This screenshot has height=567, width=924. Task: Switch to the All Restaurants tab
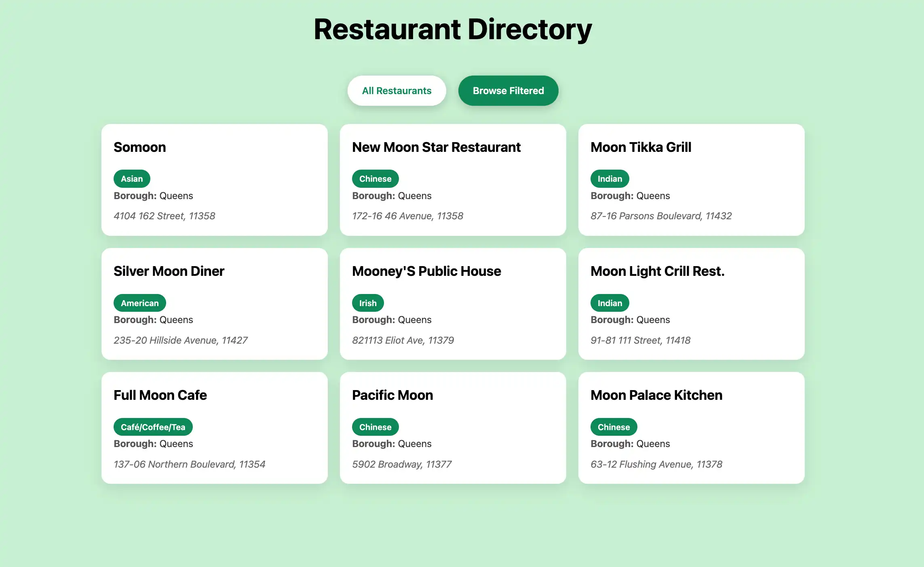coord(397,90)
